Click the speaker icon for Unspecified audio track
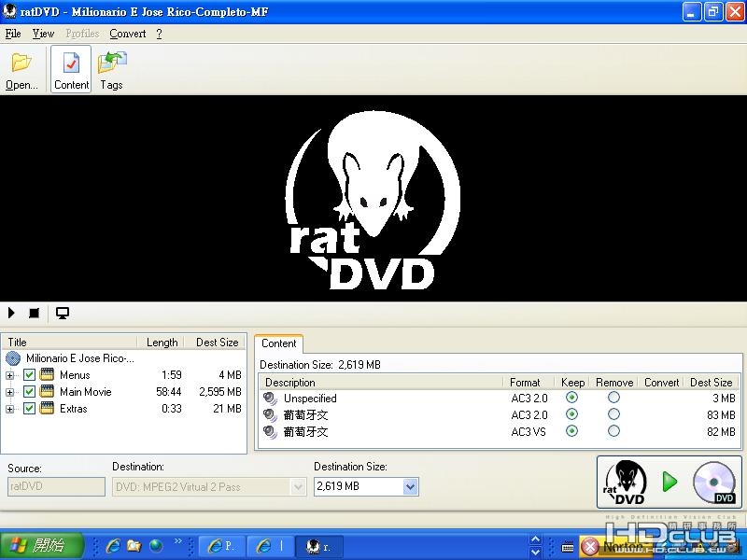This screenshot has width=747, height=560. [x=270, y=399]
